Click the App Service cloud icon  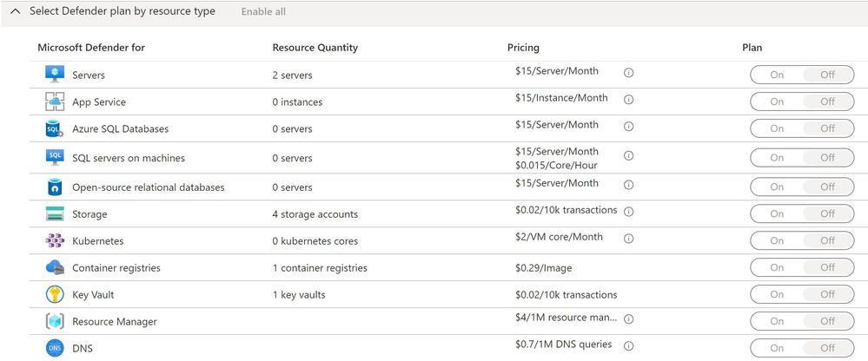point(55,102)
